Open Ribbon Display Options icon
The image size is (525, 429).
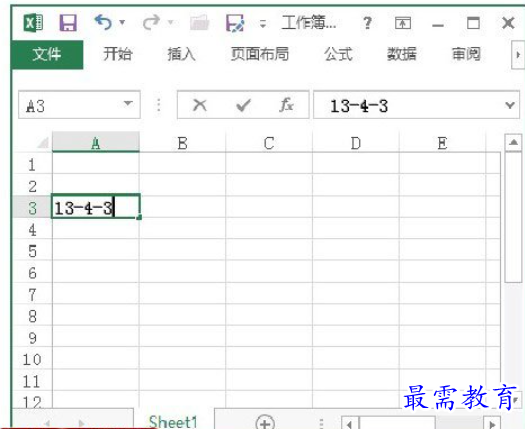[403, 23]
